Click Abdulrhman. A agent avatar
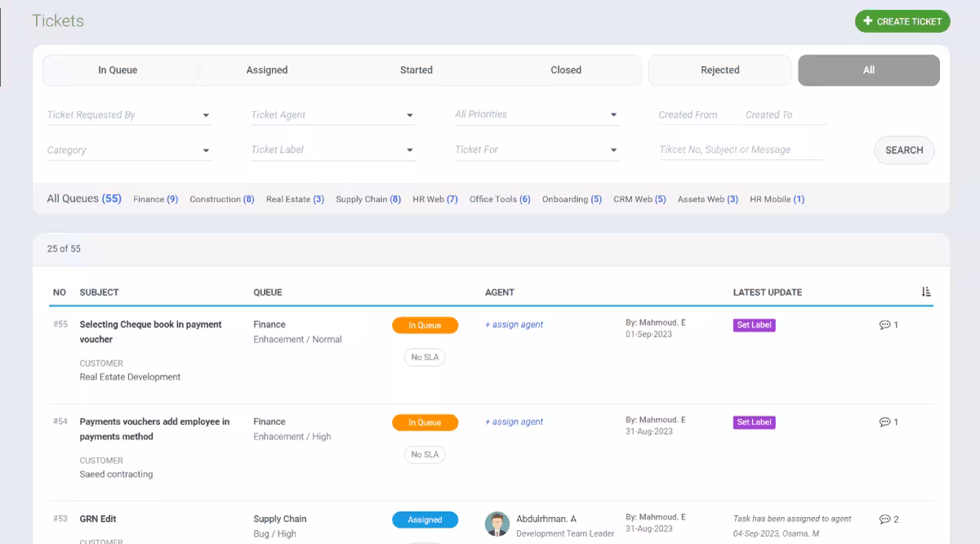 tap(497, 524)
